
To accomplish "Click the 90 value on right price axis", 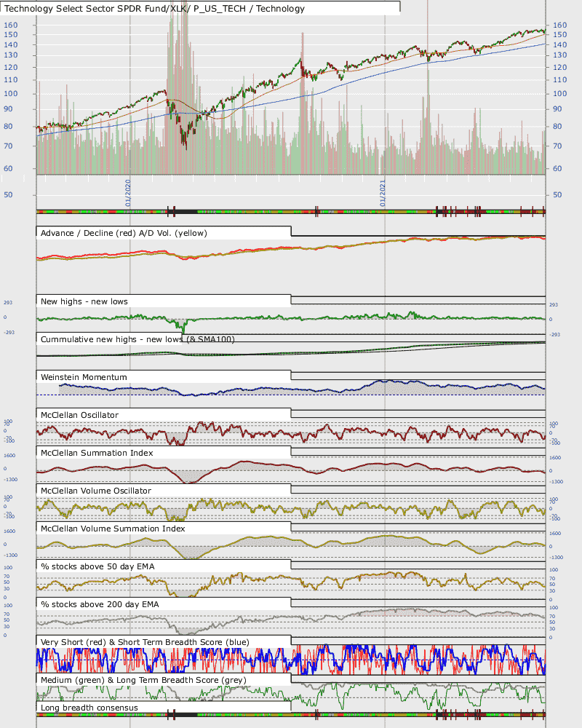I will point(557,108).
